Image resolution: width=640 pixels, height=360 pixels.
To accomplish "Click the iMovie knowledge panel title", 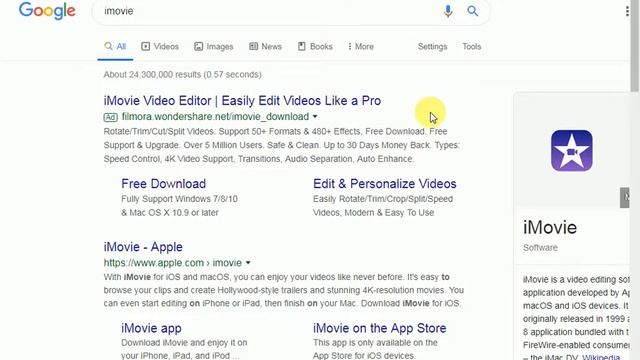I will point(550,227).
